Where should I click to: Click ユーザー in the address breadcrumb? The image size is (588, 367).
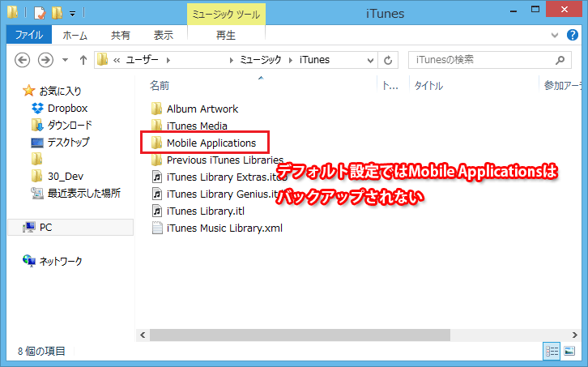pyautogui.click(x=142, y=60)
